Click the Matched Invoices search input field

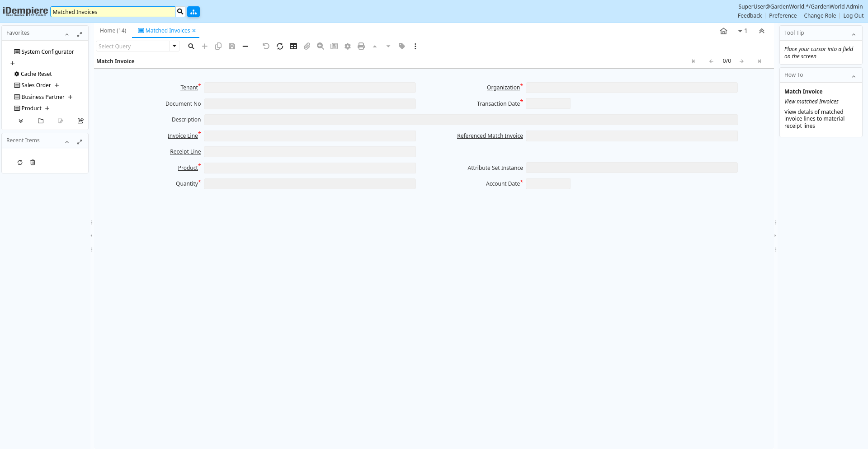pyautogui.click(x=112, y=12)
